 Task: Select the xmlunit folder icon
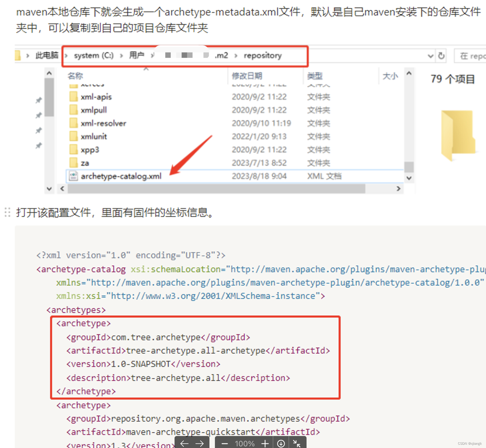click(73, 136)
